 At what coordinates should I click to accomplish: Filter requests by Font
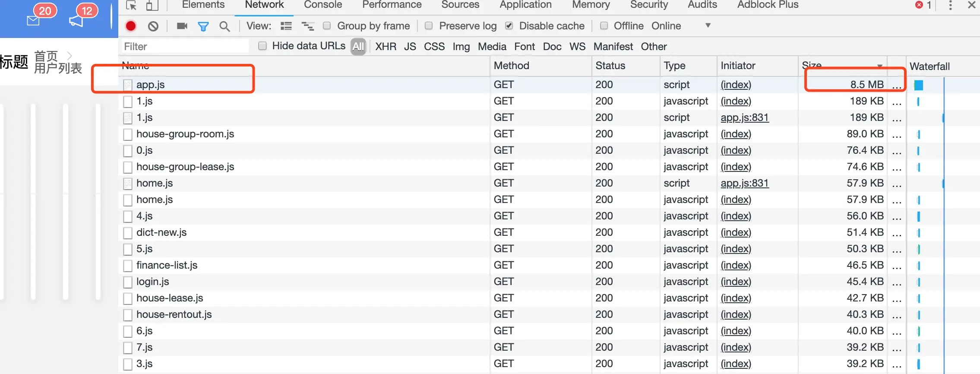coord(525,47)
